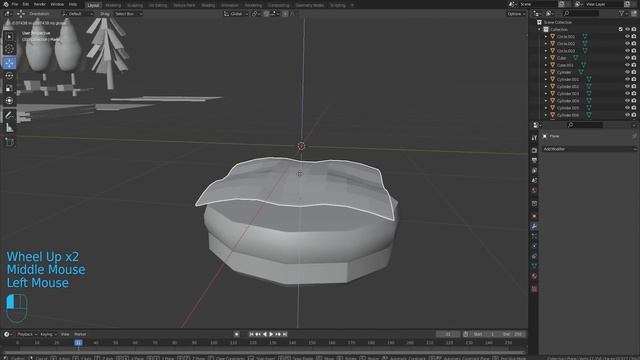Select the Annotate pencil tool
The width and height of the screenshot is (640, 360).
click(9, 115)
